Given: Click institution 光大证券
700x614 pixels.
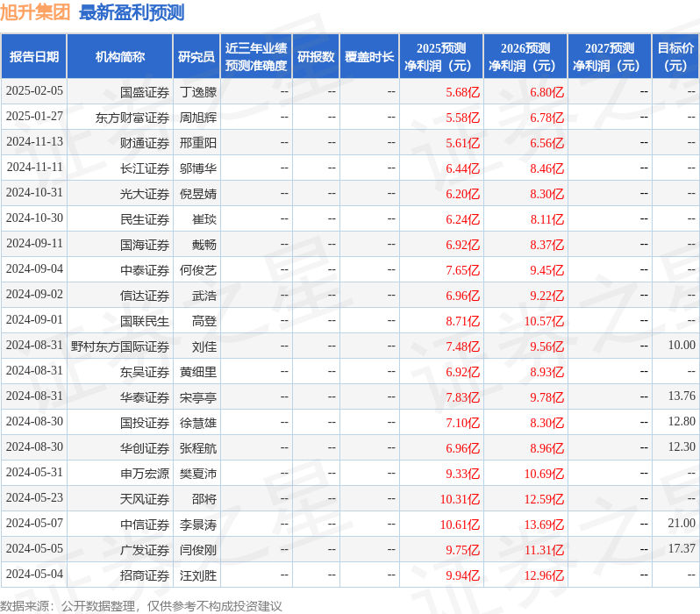Looking at the screenshot, I should 145,194.
